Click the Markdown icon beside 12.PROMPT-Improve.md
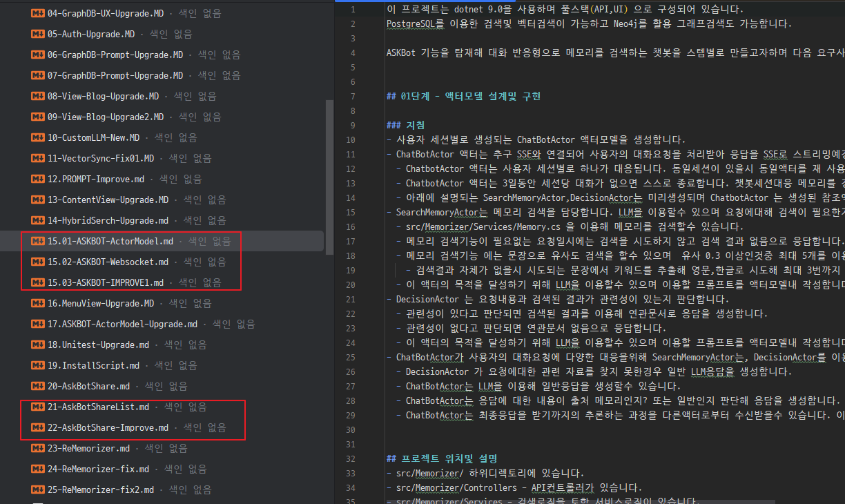This screenshot has height=504, width=845. point(39,179)
